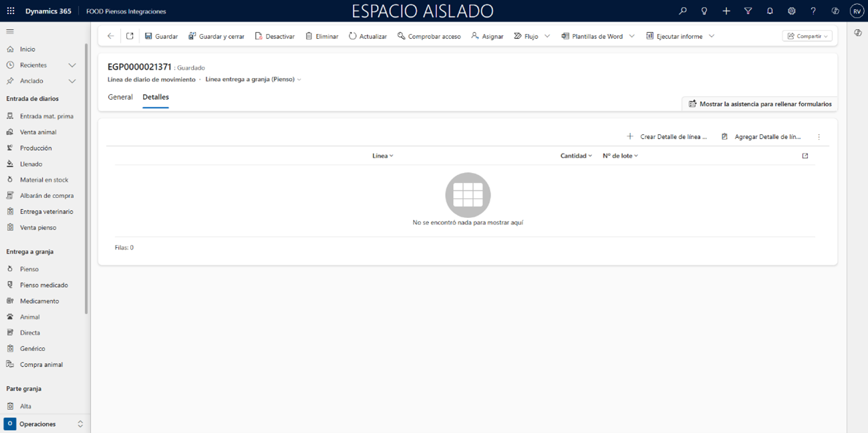868x433 pixels.
Task: Open the app launcher waffle icon
Action: (11, 11)
